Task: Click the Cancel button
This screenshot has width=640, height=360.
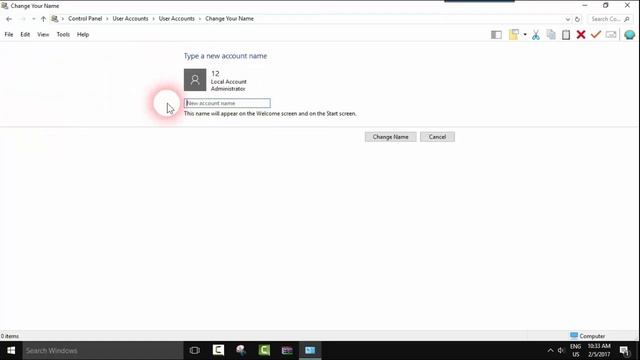Action: tap(437, 137)
